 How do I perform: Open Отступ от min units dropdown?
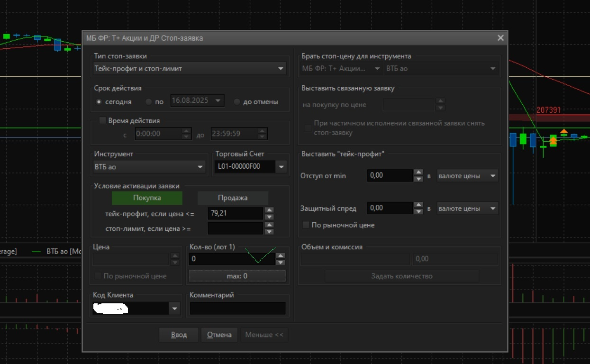tap(467, 176)
